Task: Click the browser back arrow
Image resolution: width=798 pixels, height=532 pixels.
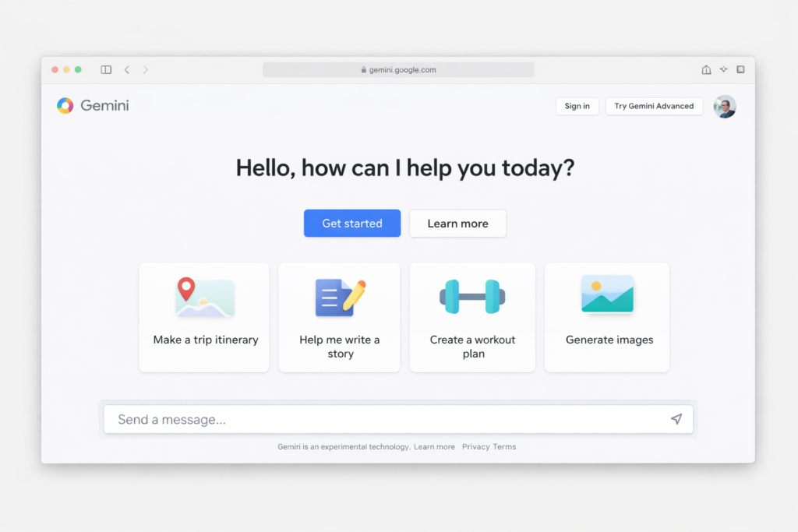Action: (x=127, y=69)
